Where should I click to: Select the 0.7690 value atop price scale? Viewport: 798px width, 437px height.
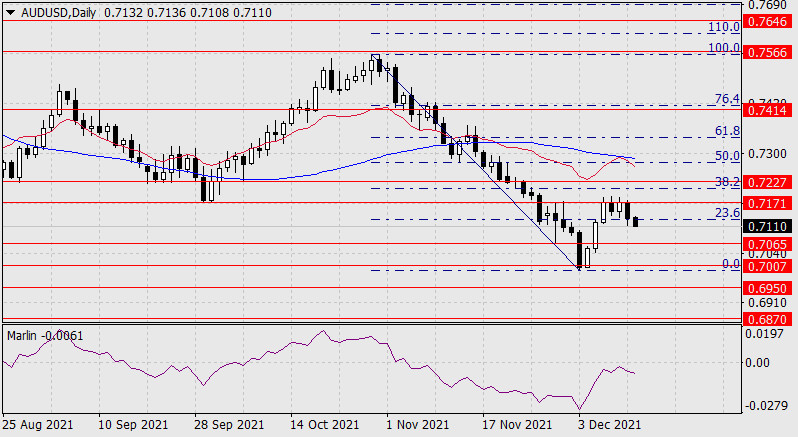click(x=767, y=5)
